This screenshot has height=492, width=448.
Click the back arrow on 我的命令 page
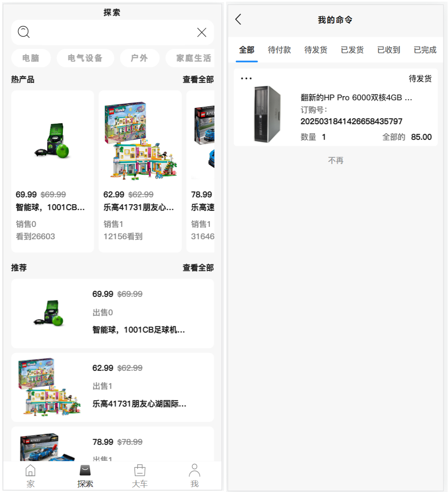tap(238, 19)
